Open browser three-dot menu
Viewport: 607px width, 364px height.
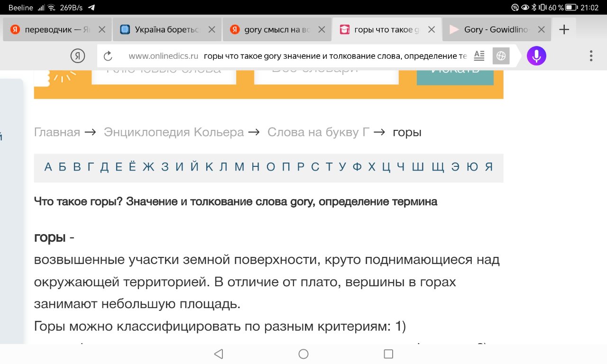pos(591,56)
